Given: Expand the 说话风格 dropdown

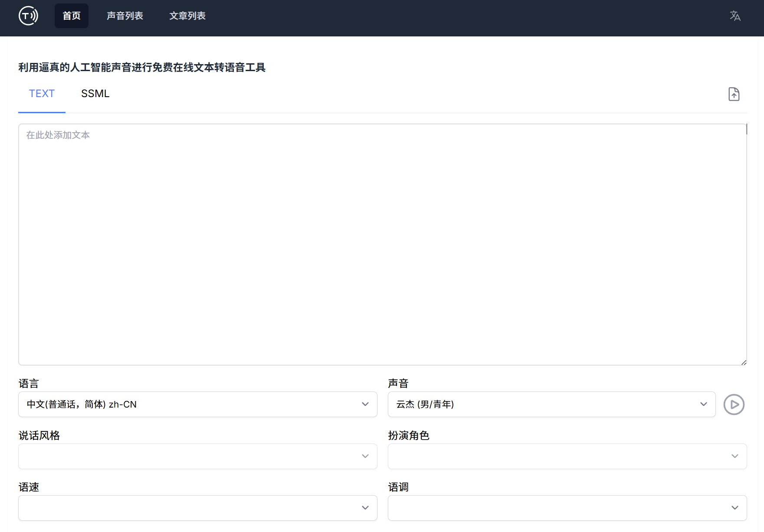Looking at the screenshot, I should pyautogui.click(x=197, y=456).
